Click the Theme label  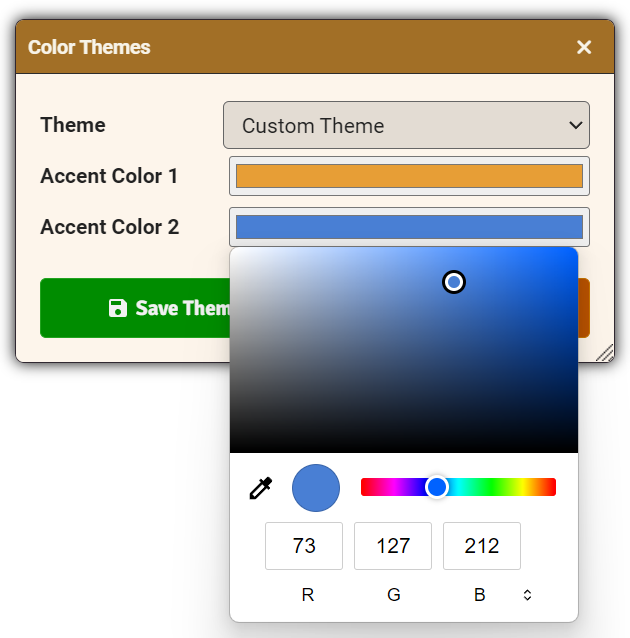pyautogui.click(x=73, y=125)
